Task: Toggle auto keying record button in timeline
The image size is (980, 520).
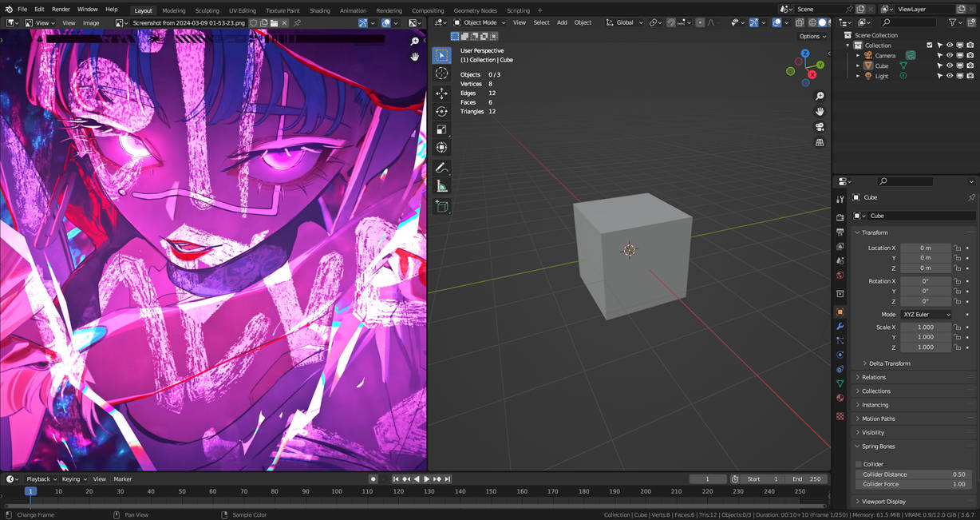Action: click(x=373, y=479)
